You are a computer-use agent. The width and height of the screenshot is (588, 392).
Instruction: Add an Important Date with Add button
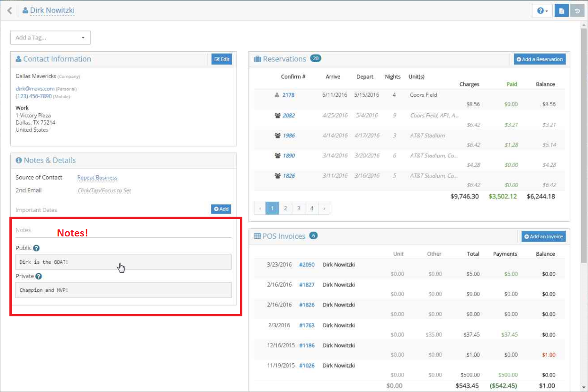(221, 209)
